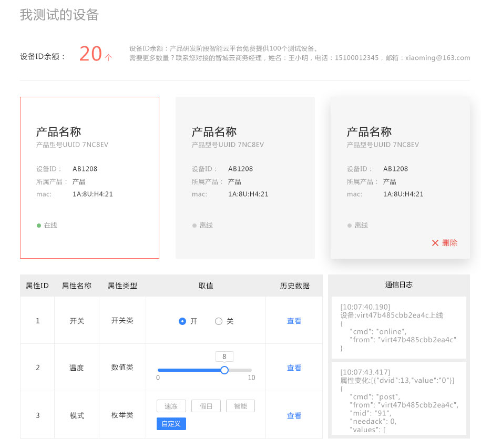Screen dimensions: 481x448
Task: Click the red X next to 删除
Action: (435, 243)
